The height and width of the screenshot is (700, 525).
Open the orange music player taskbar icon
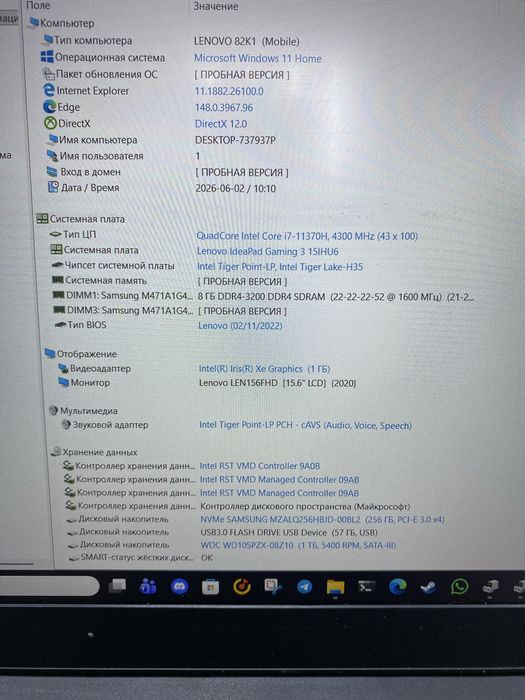tap(242, 587)
